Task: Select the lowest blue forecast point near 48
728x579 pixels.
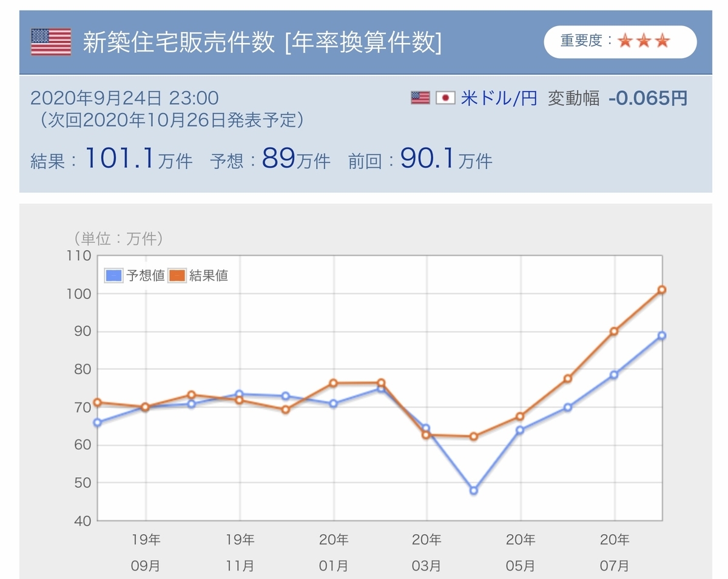Action: [474, 490]
